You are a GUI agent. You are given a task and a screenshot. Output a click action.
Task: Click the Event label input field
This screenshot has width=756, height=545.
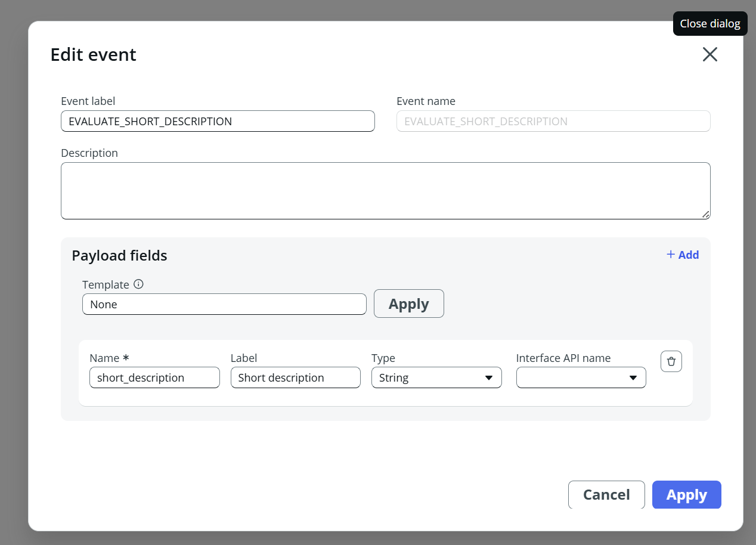218,121
